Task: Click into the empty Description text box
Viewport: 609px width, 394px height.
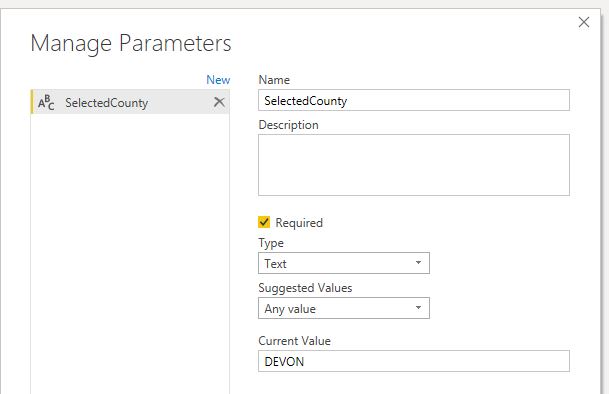Action: [414, 165]
